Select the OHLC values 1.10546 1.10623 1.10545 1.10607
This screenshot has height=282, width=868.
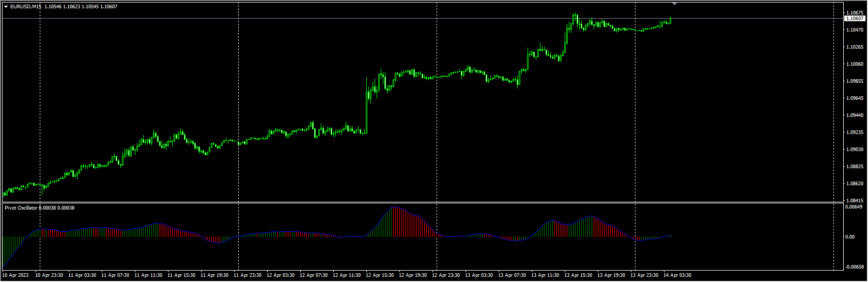tap(81, 7)
